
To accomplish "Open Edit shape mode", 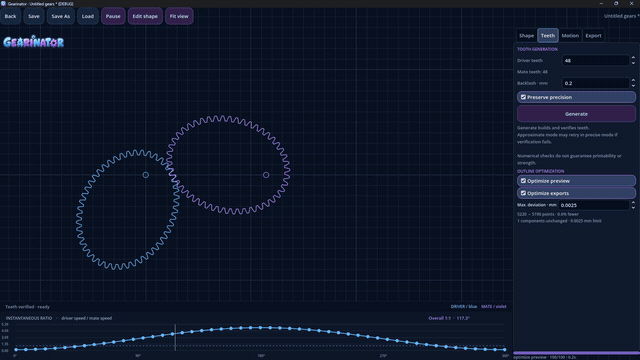I will [x=145, y=16].
